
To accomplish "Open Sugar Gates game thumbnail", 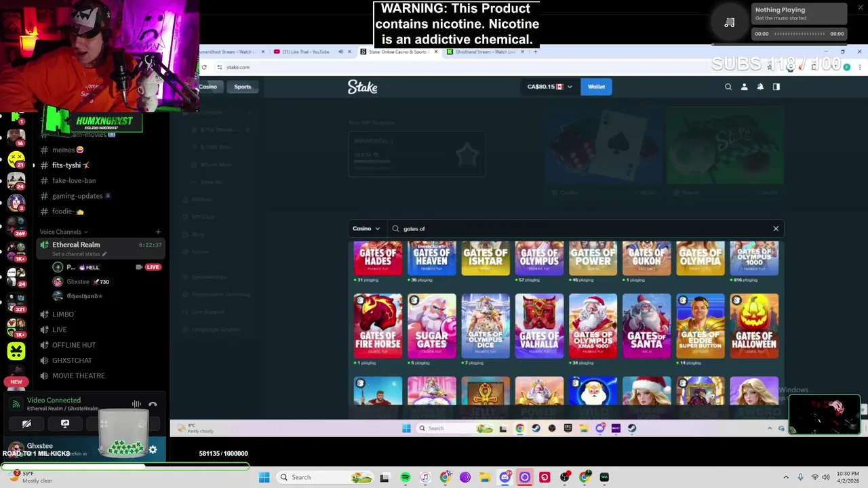I will [x=431, y=326].
